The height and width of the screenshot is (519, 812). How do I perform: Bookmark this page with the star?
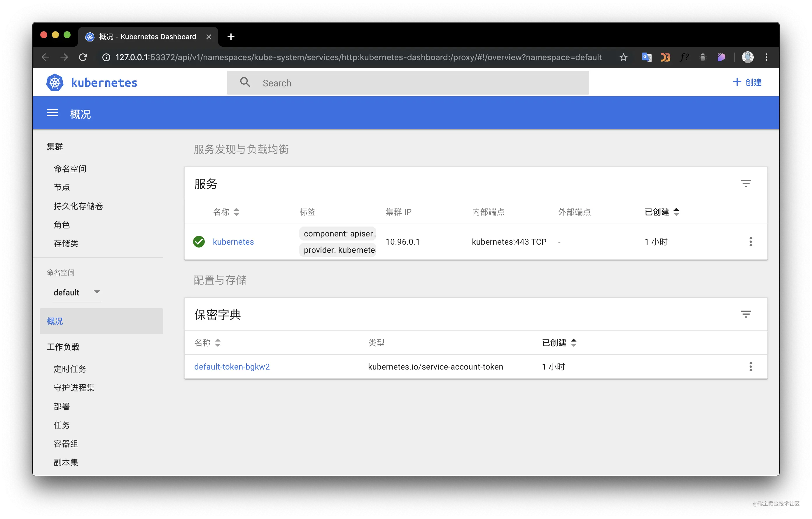tap(624, 57)
